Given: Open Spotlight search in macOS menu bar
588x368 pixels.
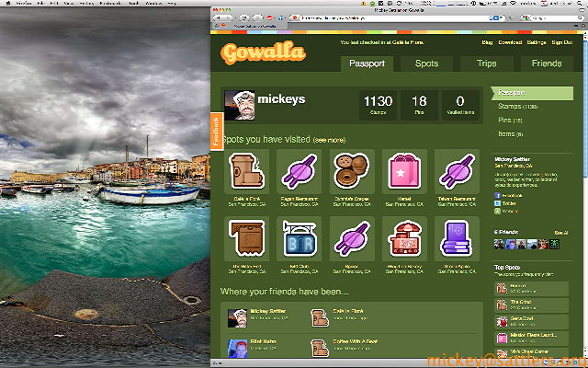Looking at the screenshot, I should click(x=581, y=3).
